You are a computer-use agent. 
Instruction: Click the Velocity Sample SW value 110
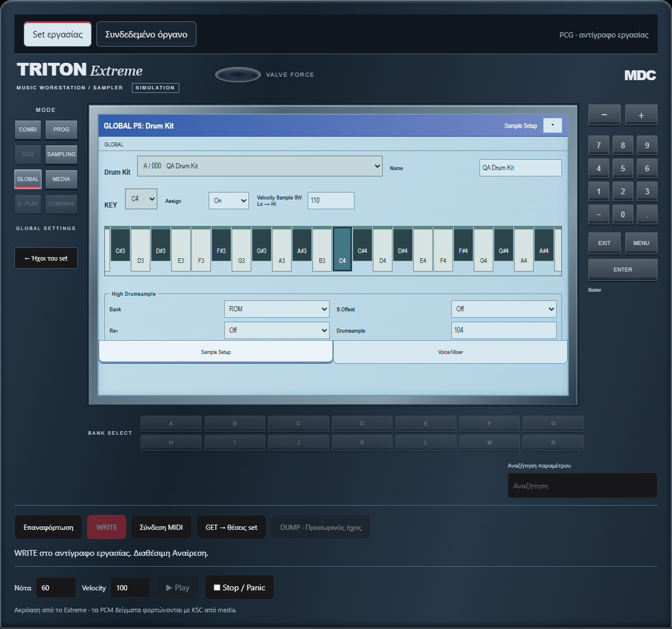pos(331,201)
